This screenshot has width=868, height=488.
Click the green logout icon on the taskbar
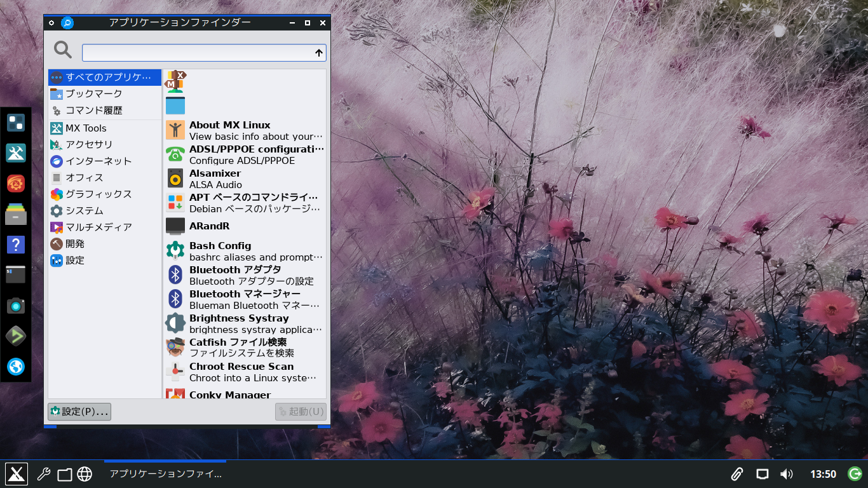tap(855, 473)
